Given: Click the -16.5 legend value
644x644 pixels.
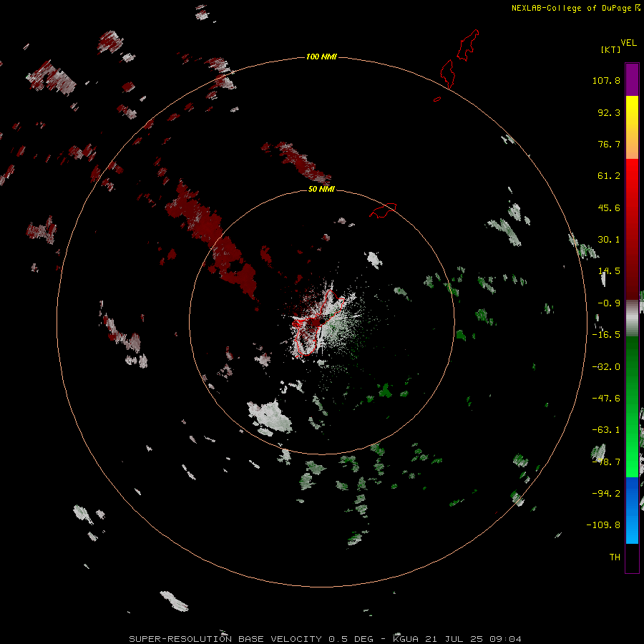Looking at the screenshot, I should click(x=606, y=335).
